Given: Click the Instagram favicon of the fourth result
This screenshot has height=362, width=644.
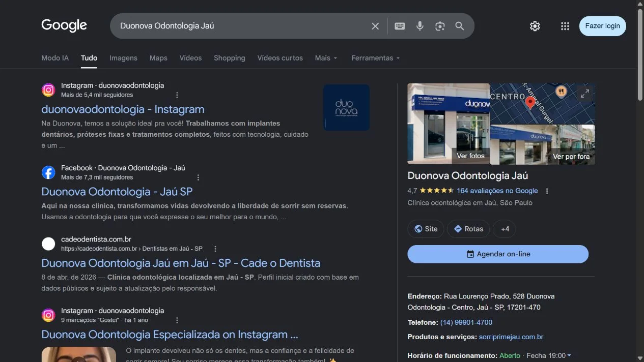Looking at the screenshot, I should (48, 315).
